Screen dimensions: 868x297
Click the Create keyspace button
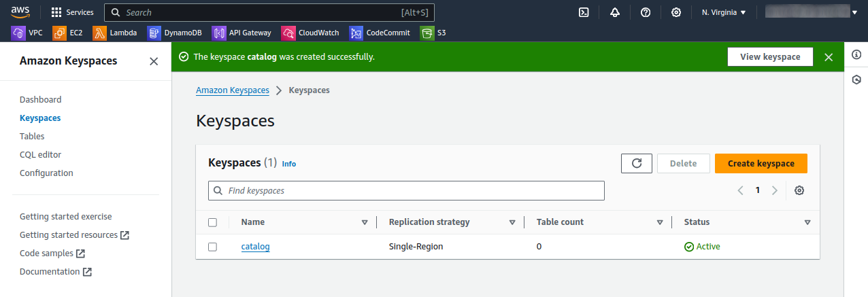761,163
